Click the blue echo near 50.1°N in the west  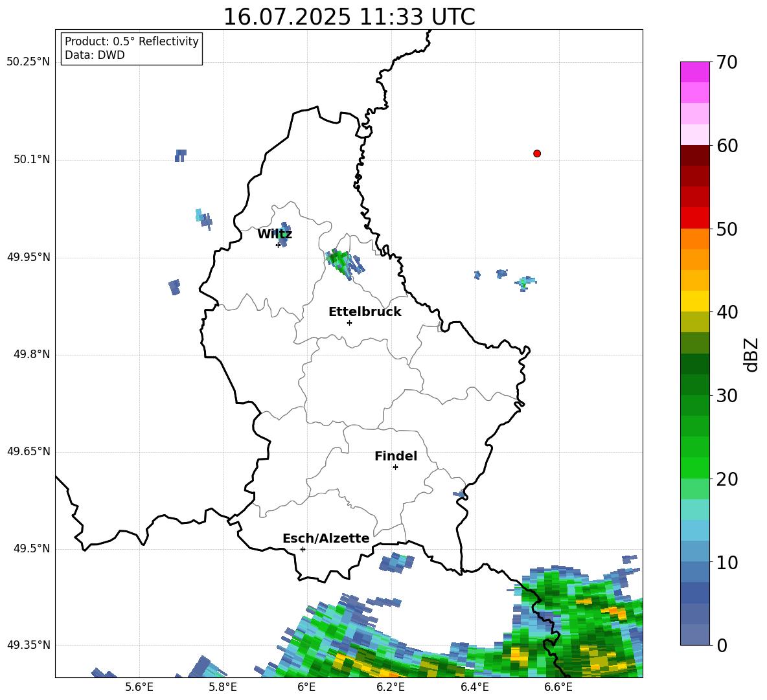pos(181,155)
